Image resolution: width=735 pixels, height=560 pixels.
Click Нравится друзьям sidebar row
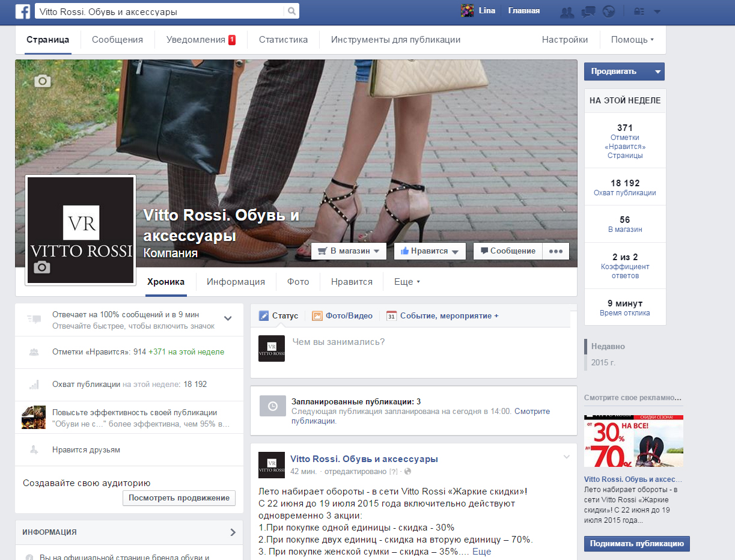point(129,449)
